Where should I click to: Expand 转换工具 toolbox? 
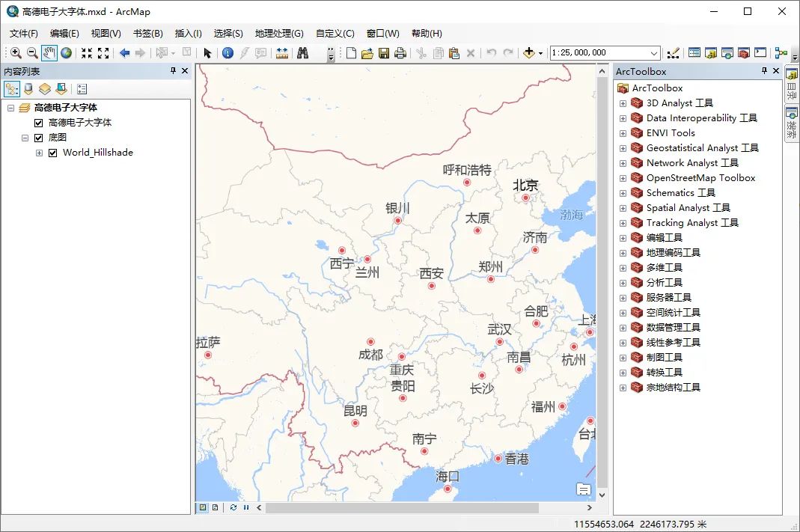point(623,373)
